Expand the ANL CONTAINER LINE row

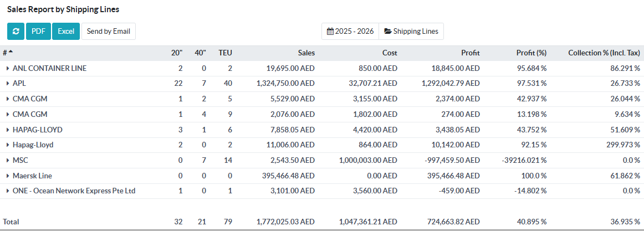click(8, 69)
